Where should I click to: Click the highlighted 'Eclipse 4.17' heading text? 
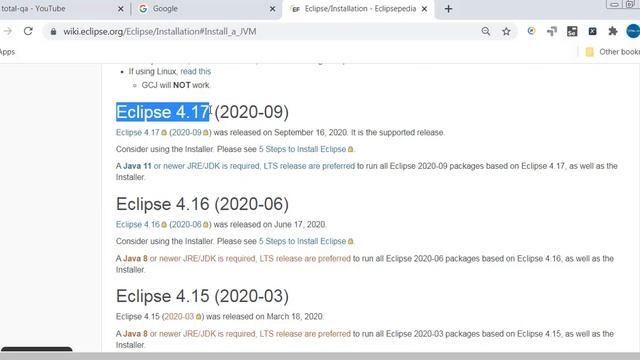click(x=162, y=112)
